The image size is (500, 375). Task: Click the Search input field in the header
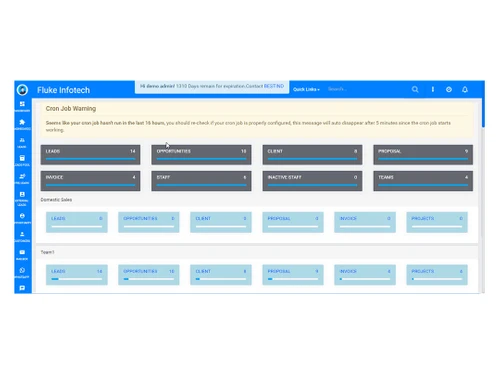[367, 89]
